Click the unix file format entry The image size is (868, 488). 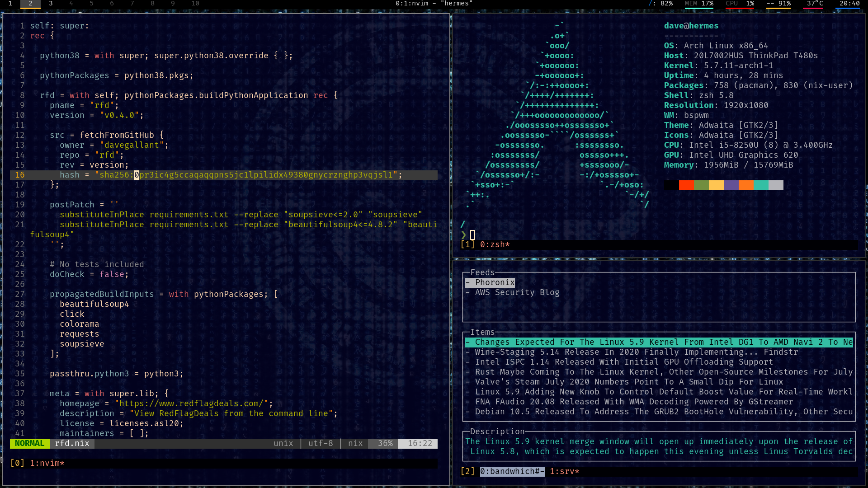(x=283, y=443)
